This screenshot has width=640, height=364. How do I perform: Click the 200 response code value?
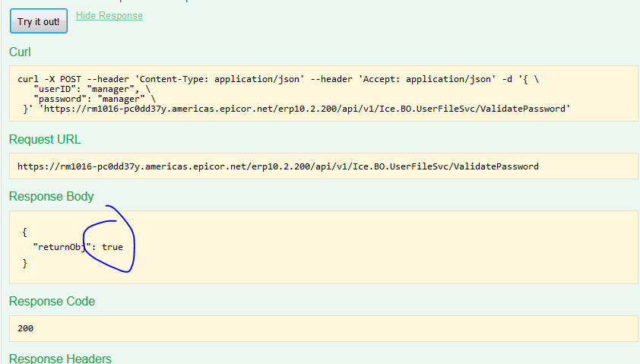click(x=25, y=328)
